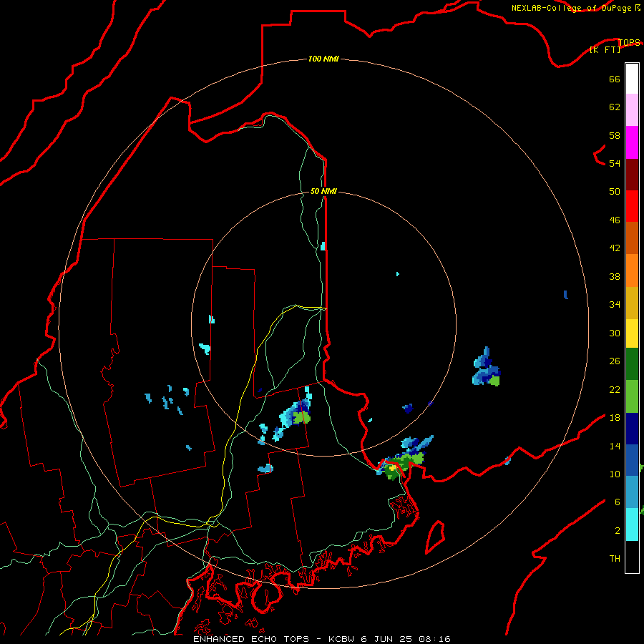Click the navy blue legend swatch
644x644 pixels.
[632, 429]
